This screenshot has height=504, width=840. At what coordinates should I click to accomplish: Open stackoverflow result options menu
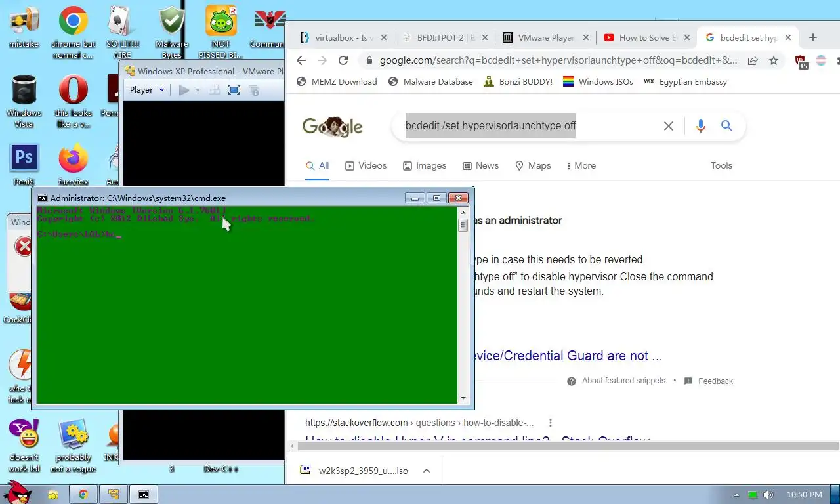(551, 423)
